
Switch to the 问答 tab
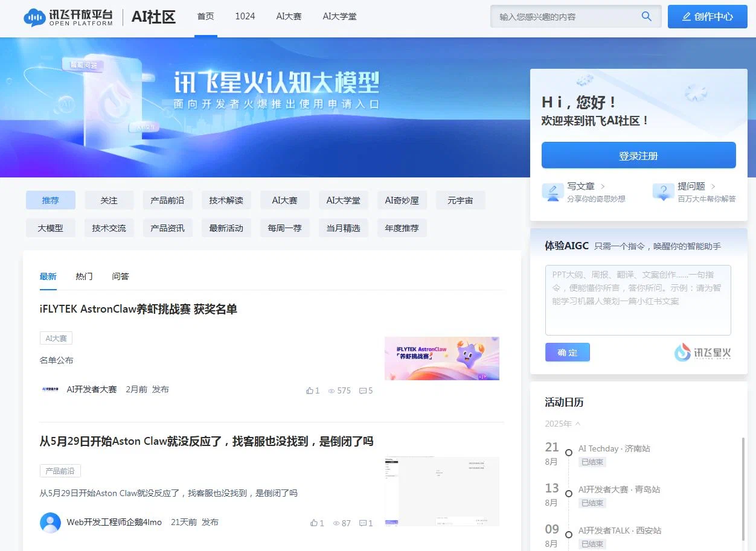click(x=120, y=276)
